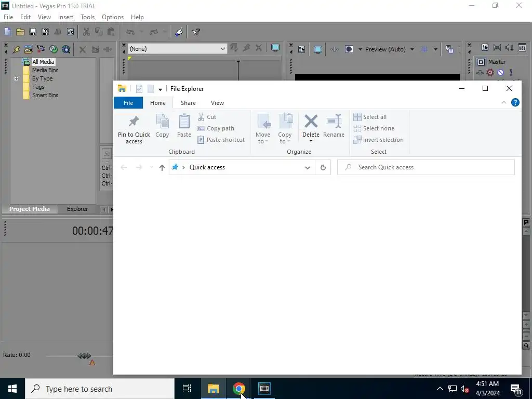Viewport: 532px width, 399px height.
Task: Click the Capture Video icon
Action: click(x=41, y=49)
